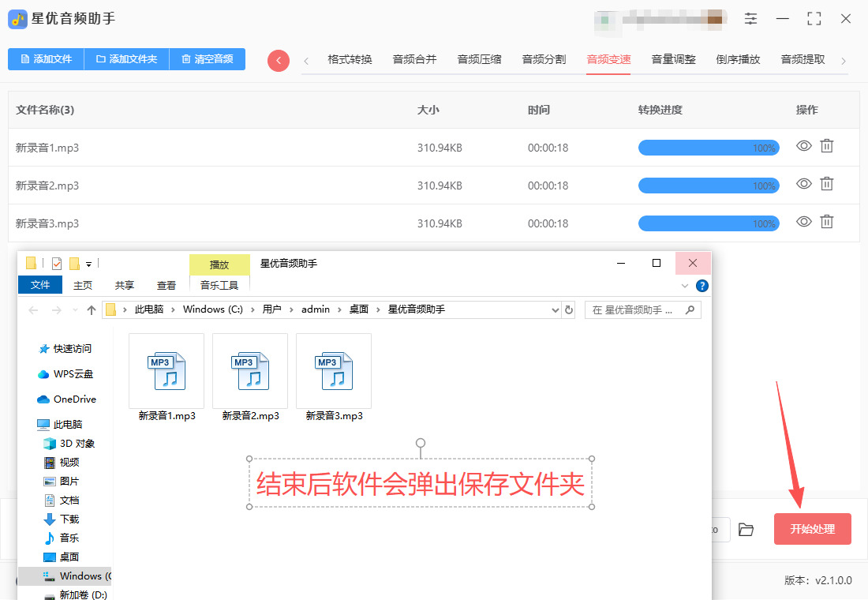Open the settings sliders icon in title bar
Screen dimensions: 868x600
click(750, 19)
